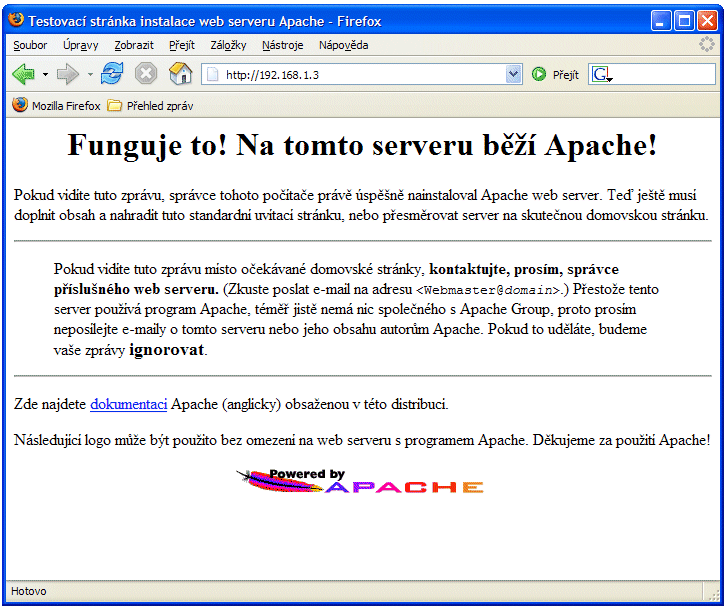Click the activity throbber icon in the menu bar
This screenshot has height=608, width=727.
(x=707, y=45)
